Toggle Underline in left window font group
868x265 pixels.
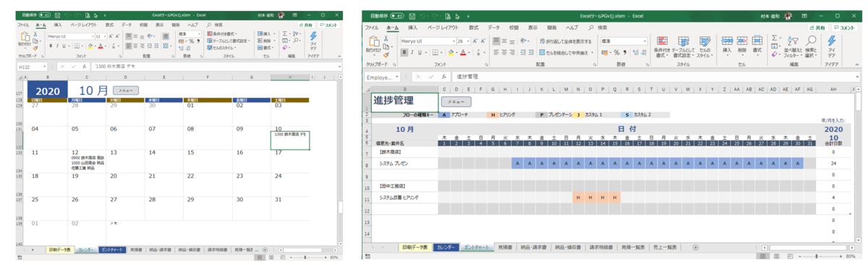tap(64, 45)
